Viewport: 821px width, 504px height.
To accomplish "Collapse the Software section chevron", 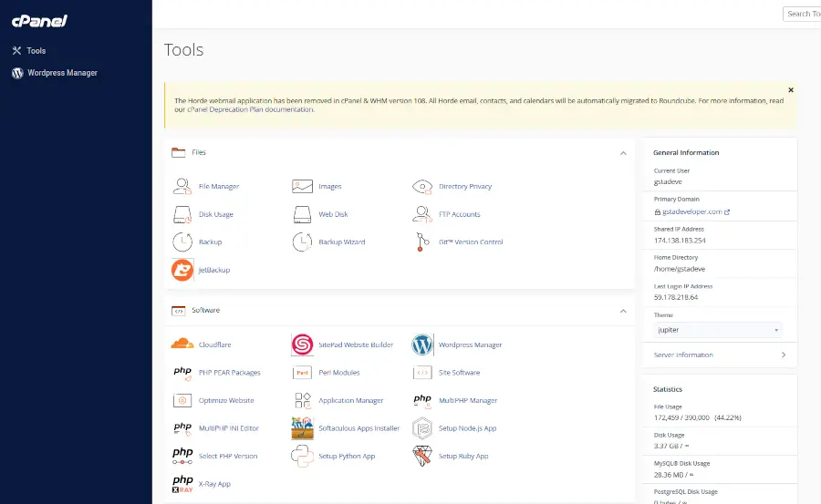I will click(623, 311).
